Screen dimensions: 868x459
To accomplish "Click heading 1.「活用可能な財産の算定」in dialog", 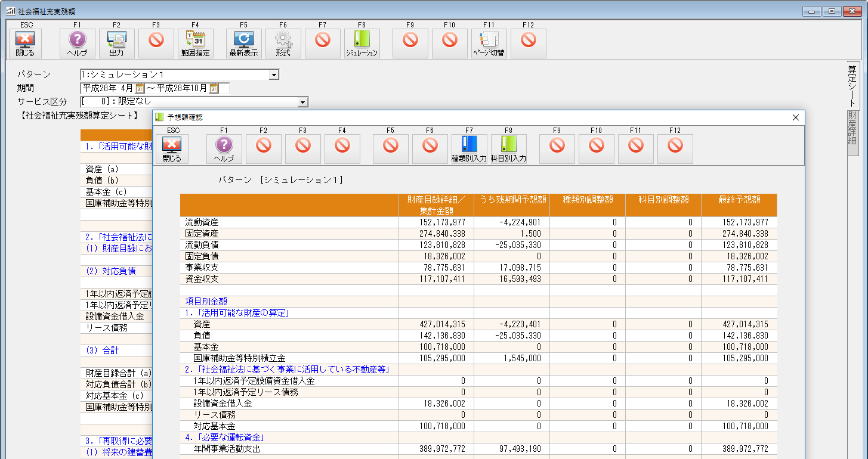I will point(238,313).
